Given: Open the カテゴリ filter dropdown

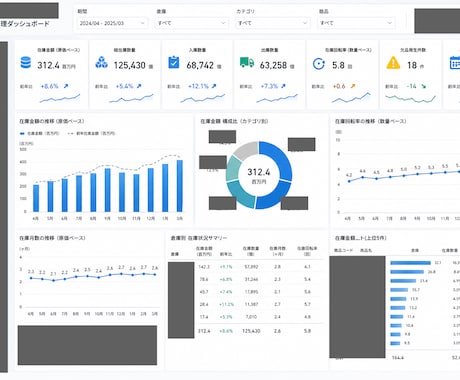Looking at the screenshot, I should 272,23.
